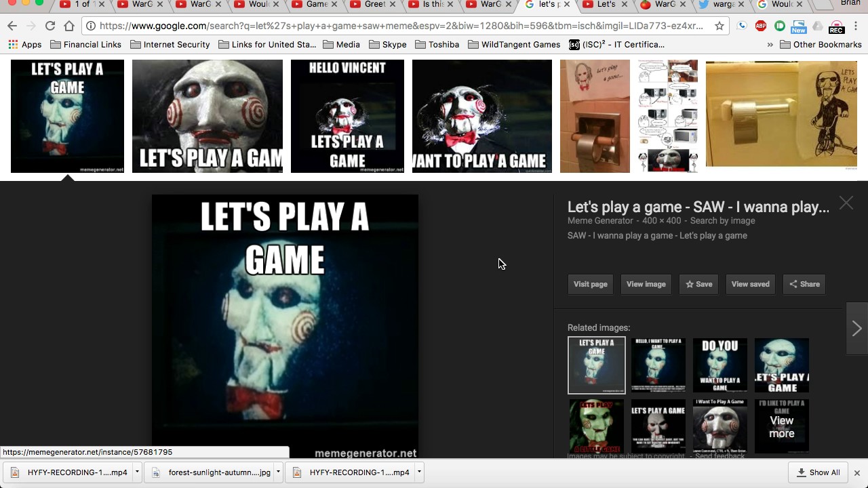
Task: Click the Visit page button
Action: click(591, 284)
